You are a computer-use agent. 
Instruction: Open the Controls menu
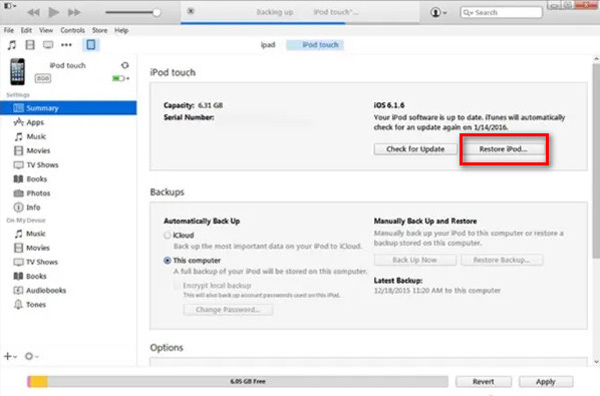click(x=72, y=30)
